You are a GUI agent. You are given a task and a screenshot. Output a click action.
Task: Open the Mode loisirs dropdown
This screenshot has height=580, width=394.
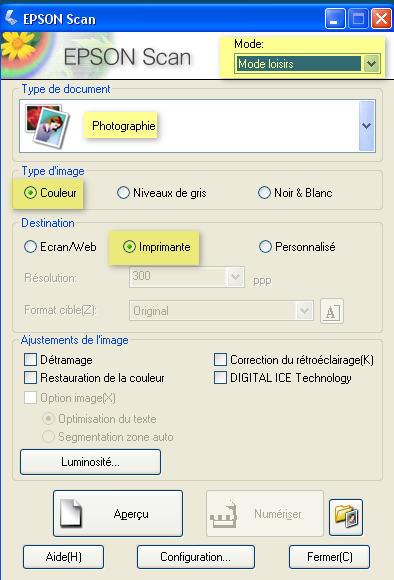(x=371, y=64)
